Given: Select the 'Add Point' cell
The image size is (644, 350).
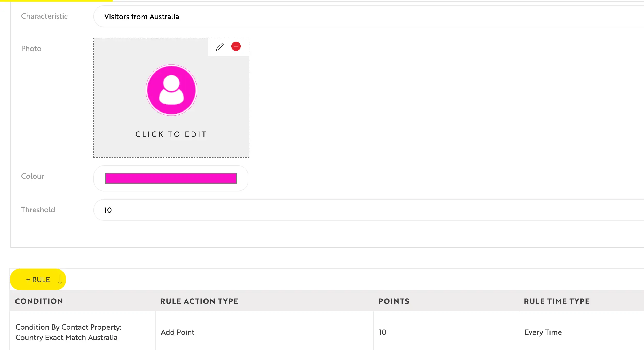Looking at the screenshot, I should (178, 332).
